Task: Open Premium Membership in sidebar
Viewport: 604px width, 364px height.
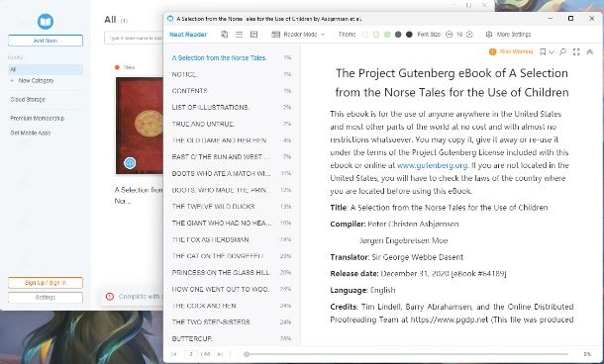Action: (x=37, y=118)
